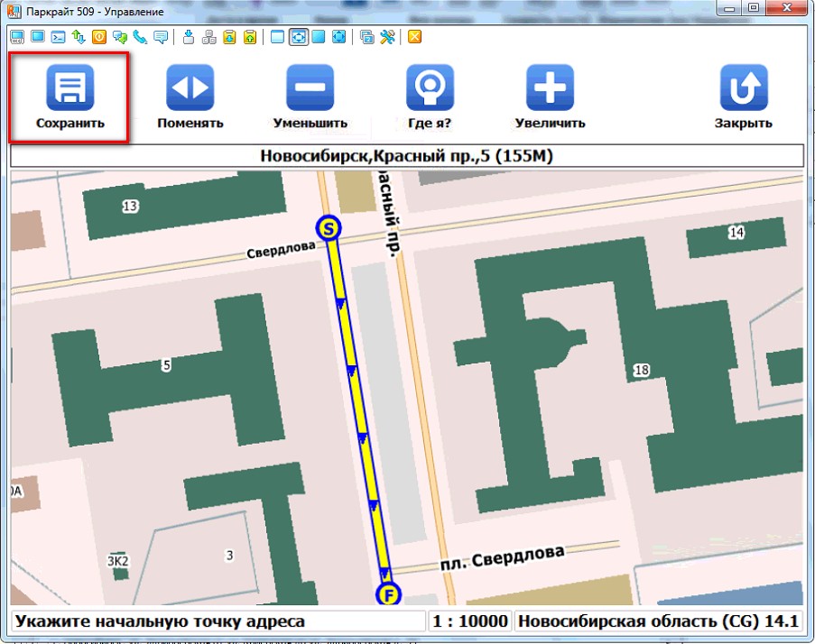Click the start point S marker on map

click(329, 228)
